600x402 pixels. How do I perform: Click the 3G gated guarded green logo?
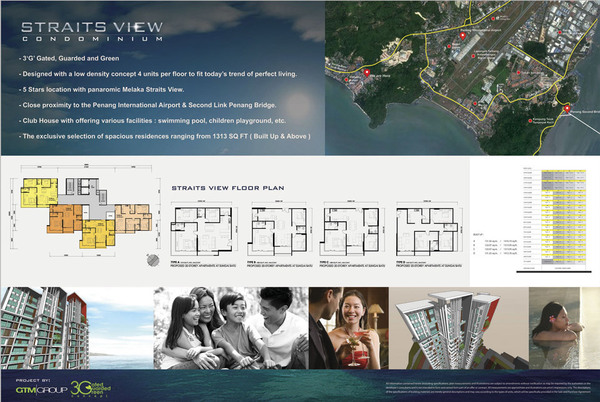98,386
